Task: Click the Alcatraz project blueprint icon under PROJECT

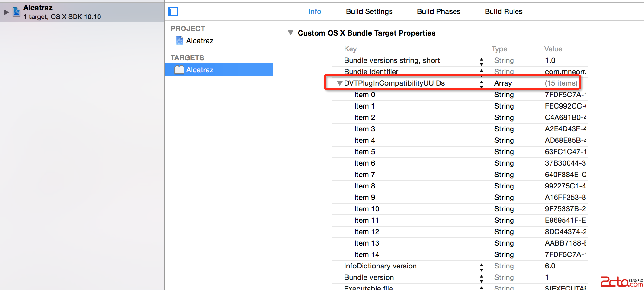Action: click(179, 41)
